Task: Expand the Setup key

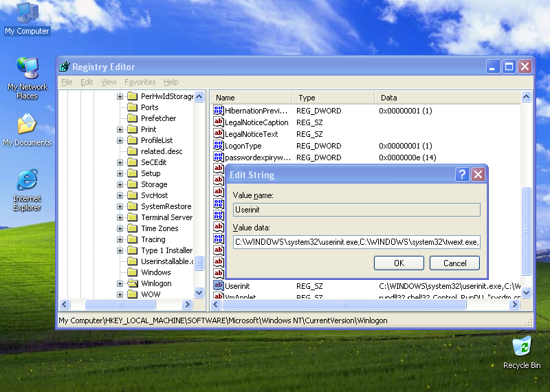Action: pos(120,173)
